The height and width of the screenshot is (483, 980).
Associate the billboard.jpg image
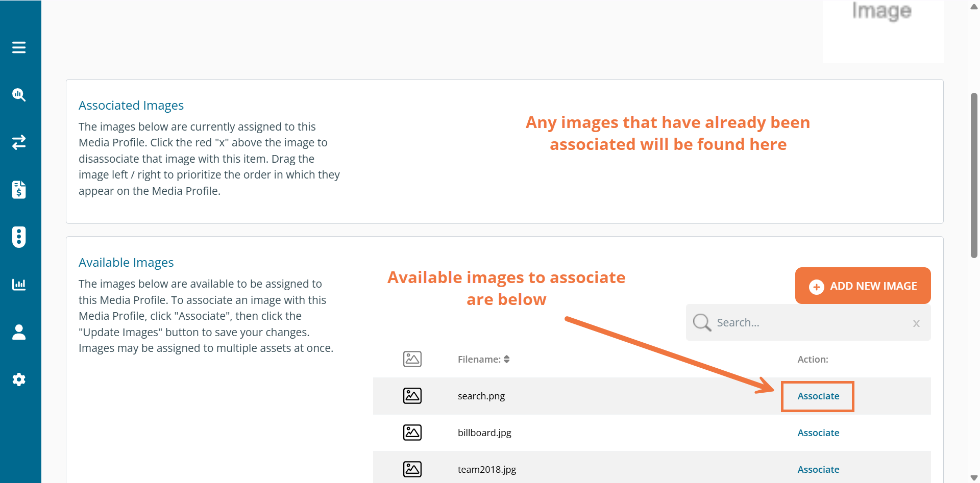[818, 433]
